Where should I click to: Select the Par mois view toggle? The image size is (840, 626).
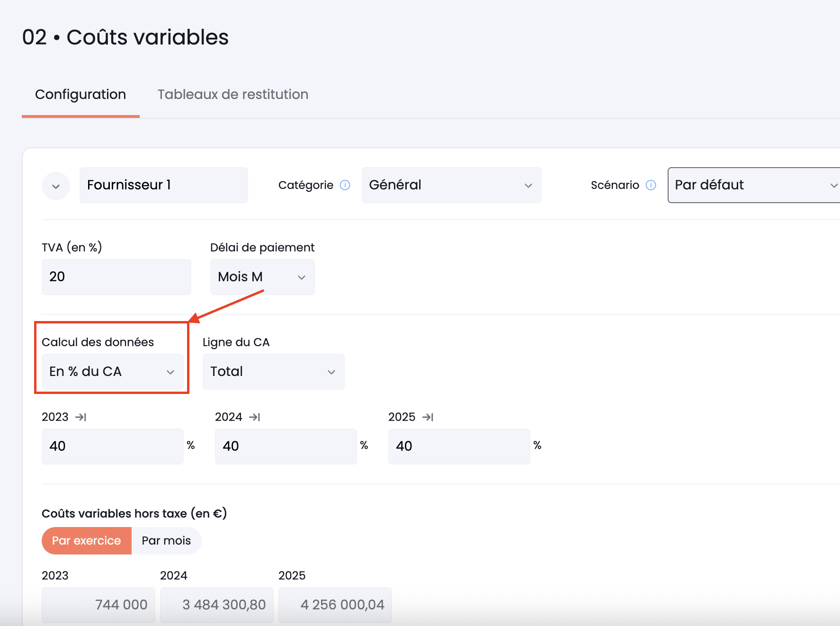pyautogui.click(x=166, y=541)
